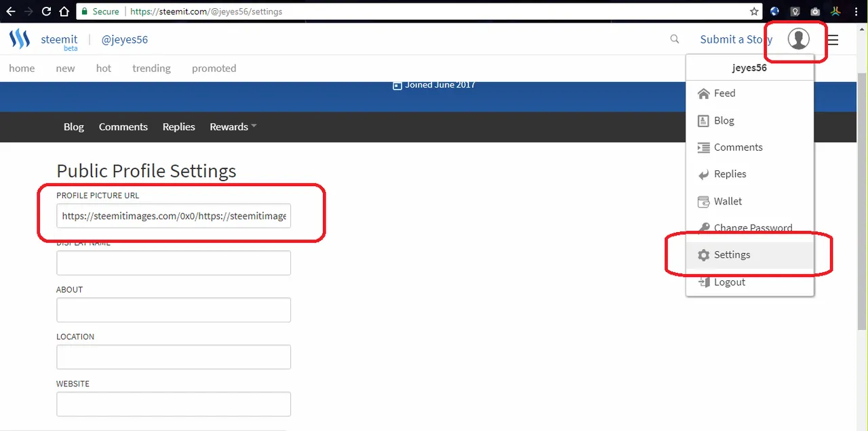This screenshot has width=868, height=431.
Task: Click the reply arrow icon beside Replies
Action: tap(703, 174)
